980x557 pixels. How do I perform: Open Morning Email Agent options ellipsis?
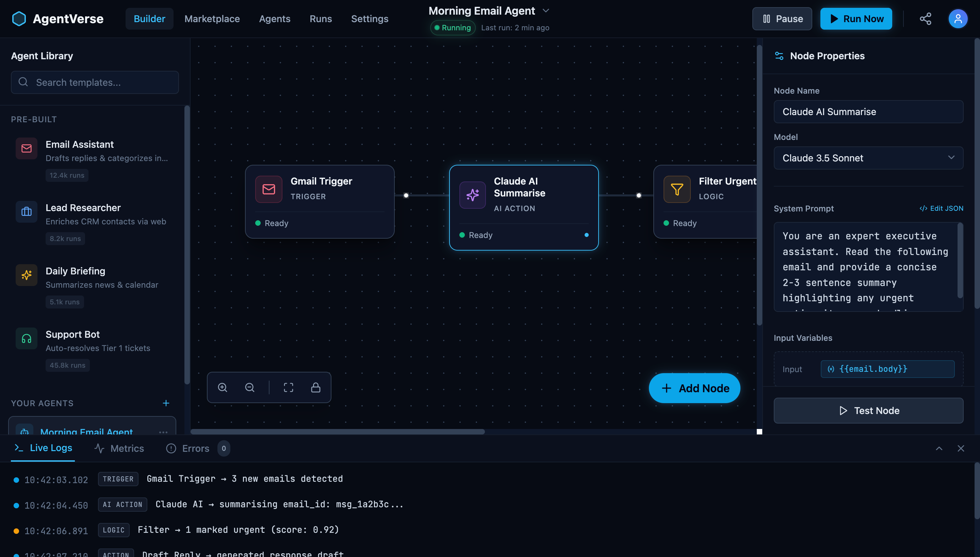[x=163, y=432]
